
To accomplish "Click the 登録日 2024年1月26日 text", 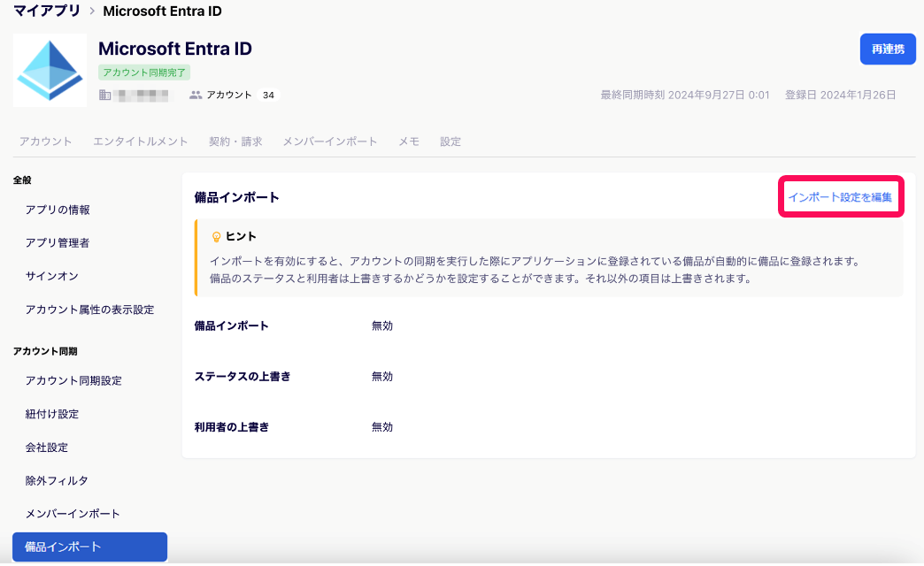I will (840, 95).
